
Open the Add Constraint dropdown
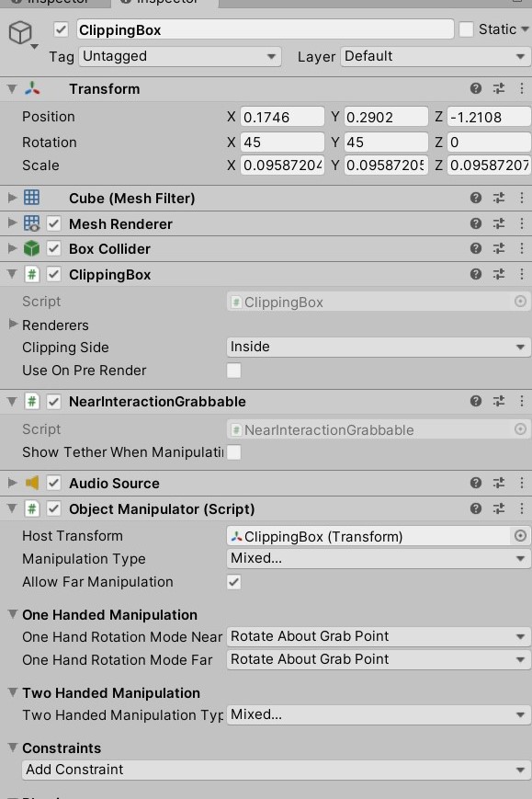[276, 770]
